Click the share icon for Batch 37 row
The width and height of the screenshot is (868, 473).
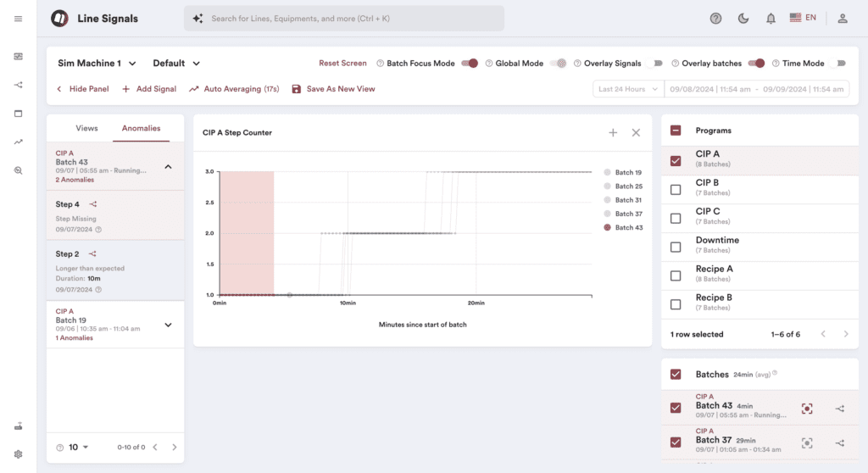[840, 443]
